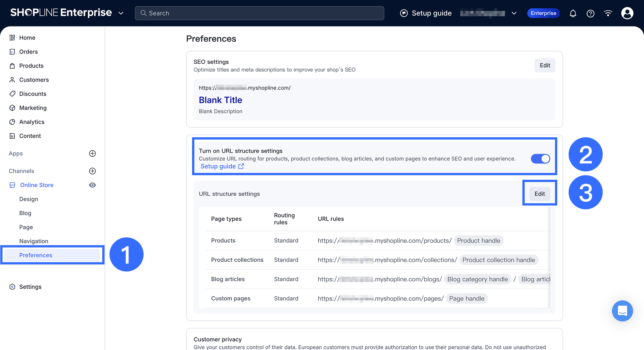This screenshot has height=350, width=644.
Task: Open Preferences in the sidebar
Action: (x=36, y=255)
